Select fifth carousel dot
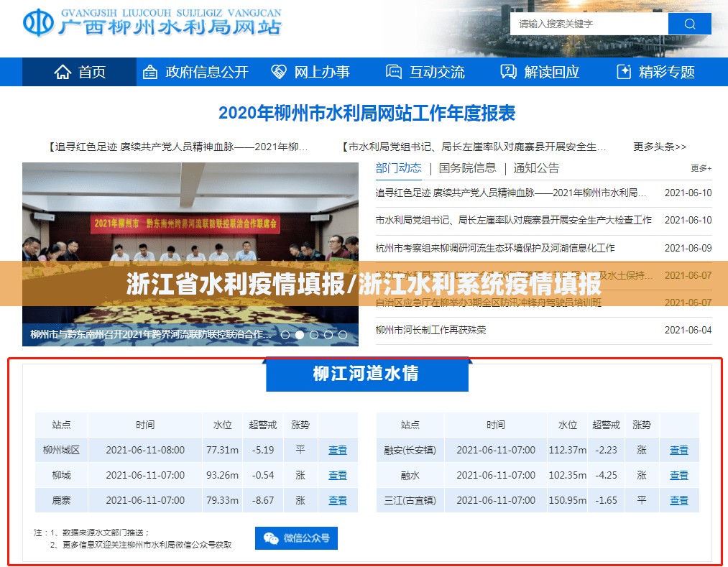 tap(343, 335)
